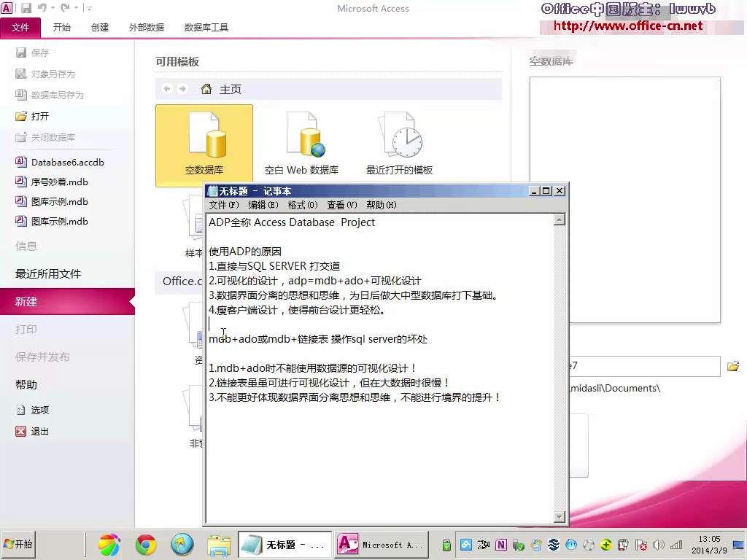Open Customize Quick Access Toolbar dropdown
Viewport: 747px width, 560px height.
tap(89, 8)
